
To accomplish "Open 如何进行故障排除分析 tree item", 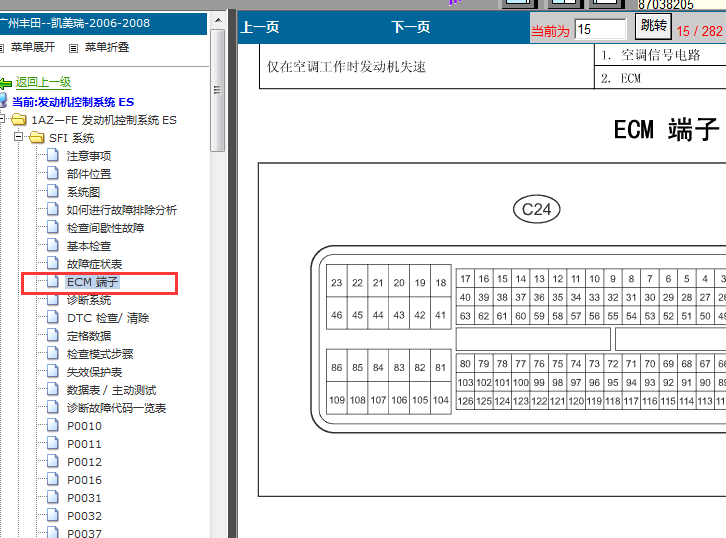I will [x=122, y=210].
